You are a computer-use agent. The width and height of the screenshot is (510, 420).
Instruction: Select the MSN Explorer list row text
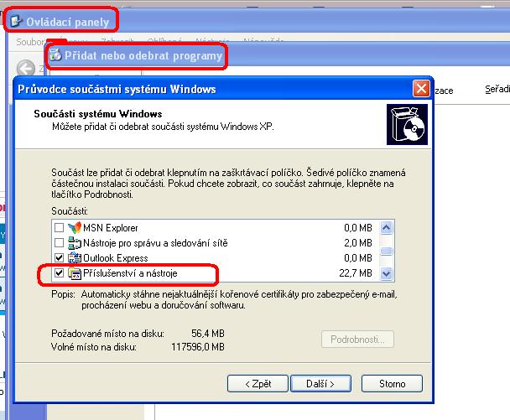111,228
